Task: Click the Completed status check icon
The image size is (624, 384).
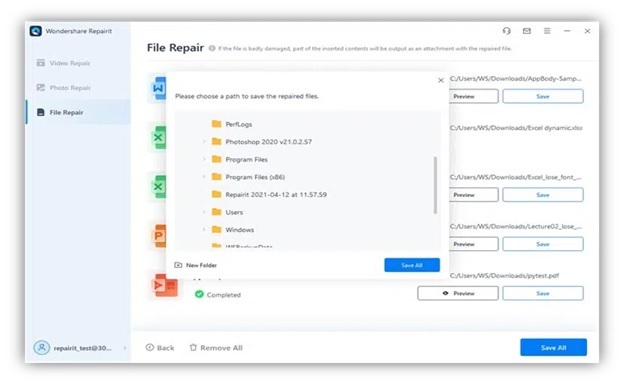Action: tap(199, 294)
